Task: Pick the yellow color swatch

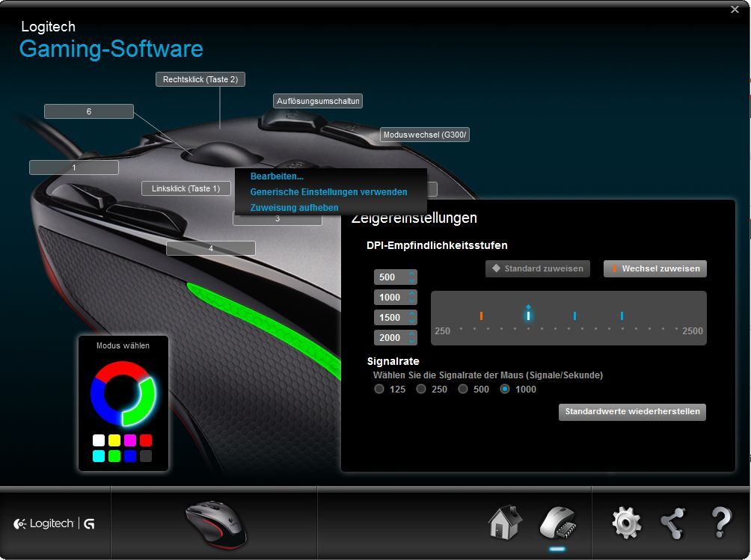Action: tap(114, 440)
